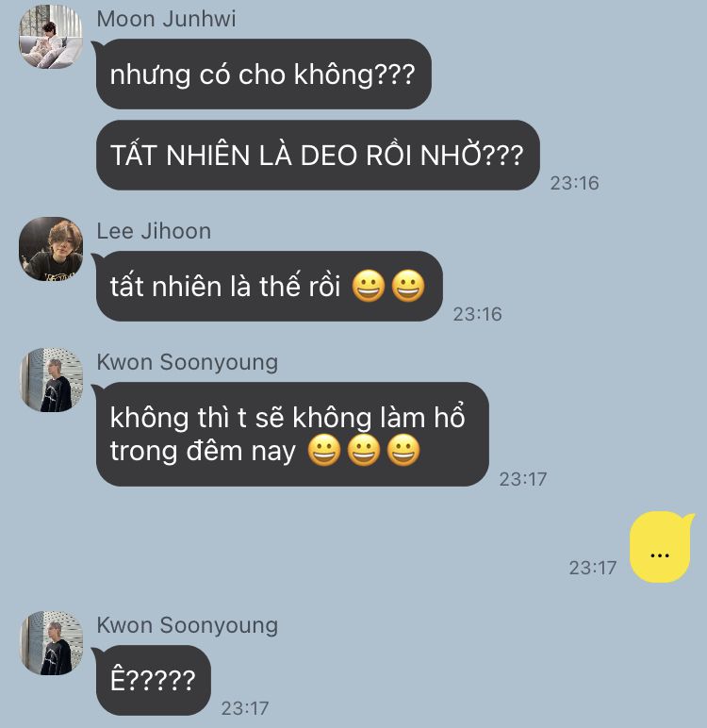The height and width of the screenshot is (728, 707).
Task: Tap last grinning emoji in Kwon Soonyoung's message
Action: pos(403,451)
